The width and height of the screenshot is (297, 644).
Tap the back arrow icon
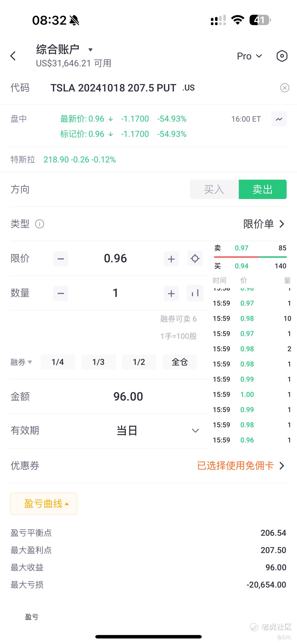[x=13, y=56]
